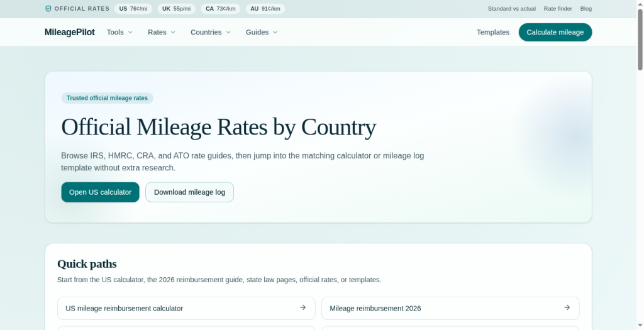Select the AU 91¢/km rate pill

click(265, 9)
